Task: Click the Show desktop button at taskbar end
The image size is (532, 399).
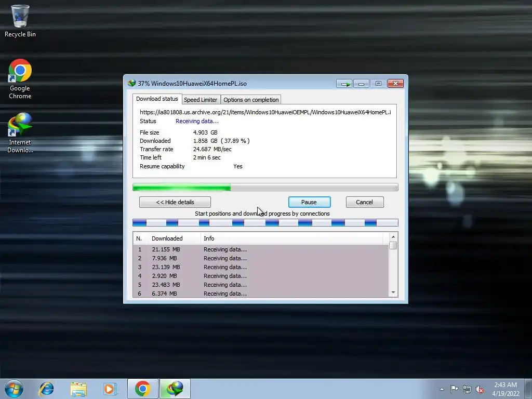Action: 528,389
